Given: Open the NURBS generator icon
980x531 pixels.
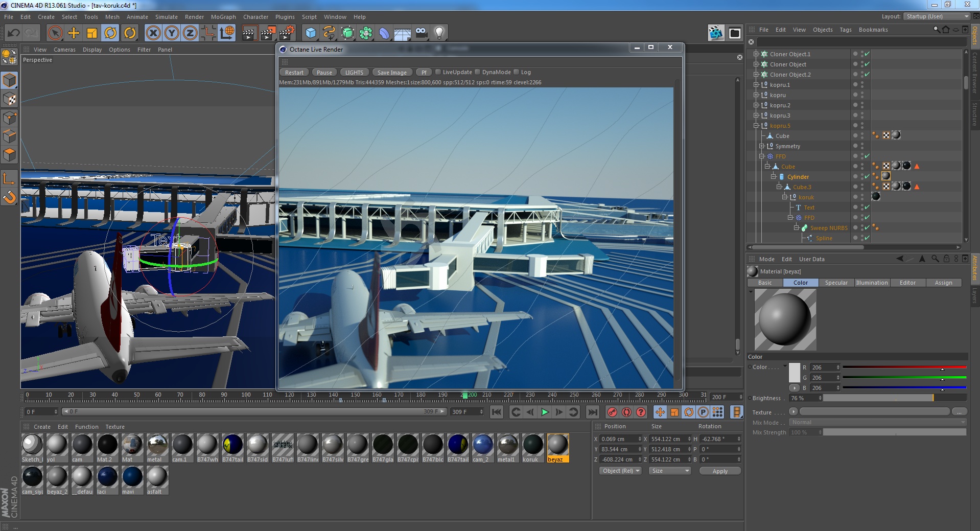Looking at the screenshot, I should click(x=347, y=33).
